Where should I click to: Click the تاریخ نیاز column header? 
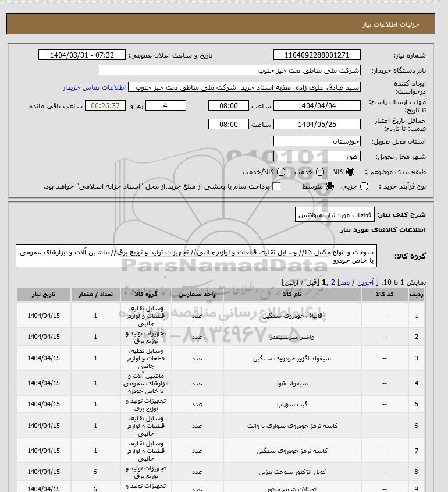44,294
